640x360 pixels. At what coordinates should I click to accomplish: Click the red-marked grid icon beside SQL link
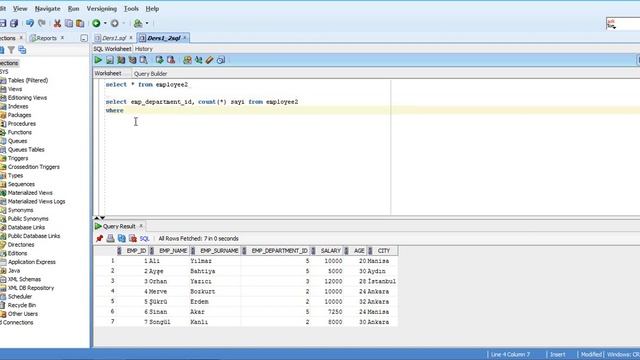tap(133, 238)
